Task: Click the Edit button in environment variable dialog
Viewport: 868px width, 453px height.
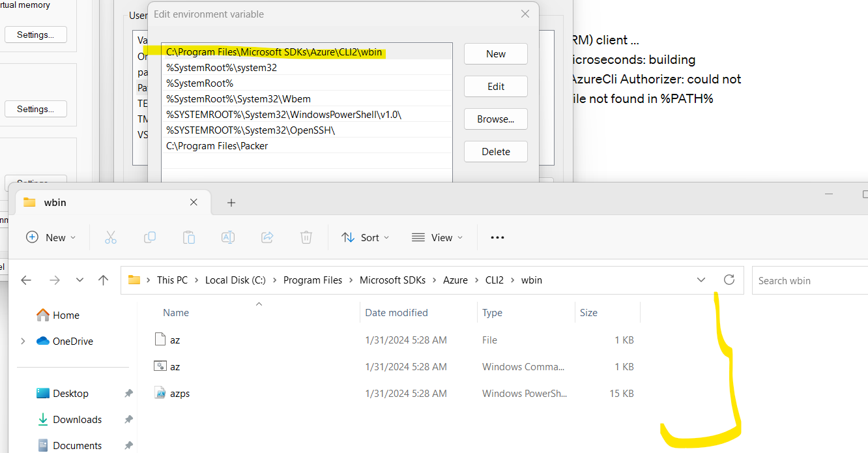Action: click(x=496, y=87)
